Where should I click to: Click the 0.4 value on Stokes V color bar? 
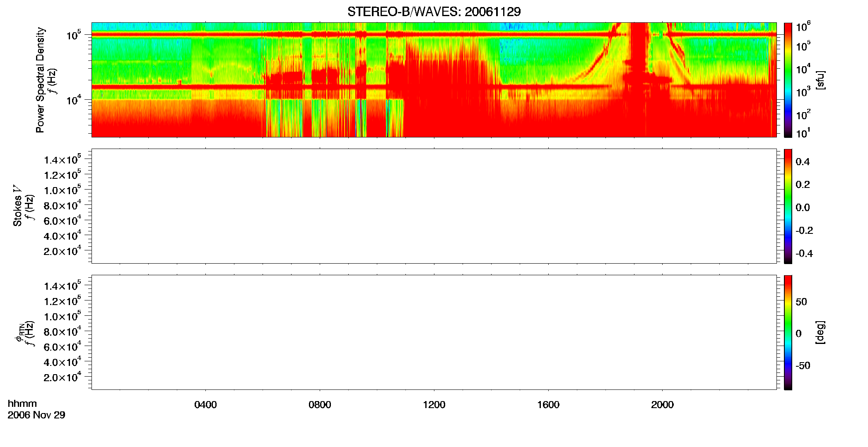[x=803, y=162]
